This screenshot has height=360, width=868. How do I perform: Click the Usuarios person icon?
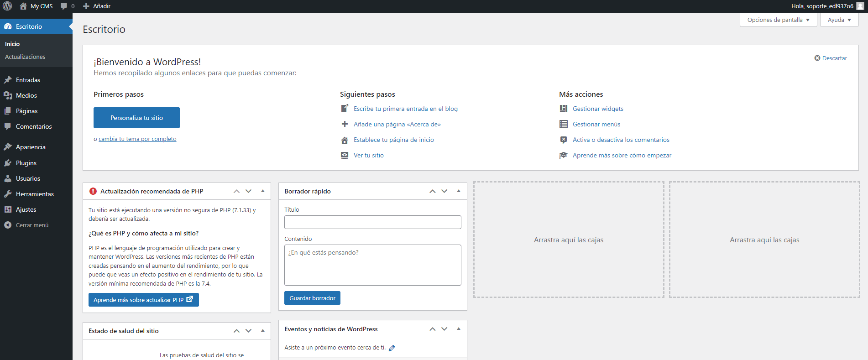point(8,178)
